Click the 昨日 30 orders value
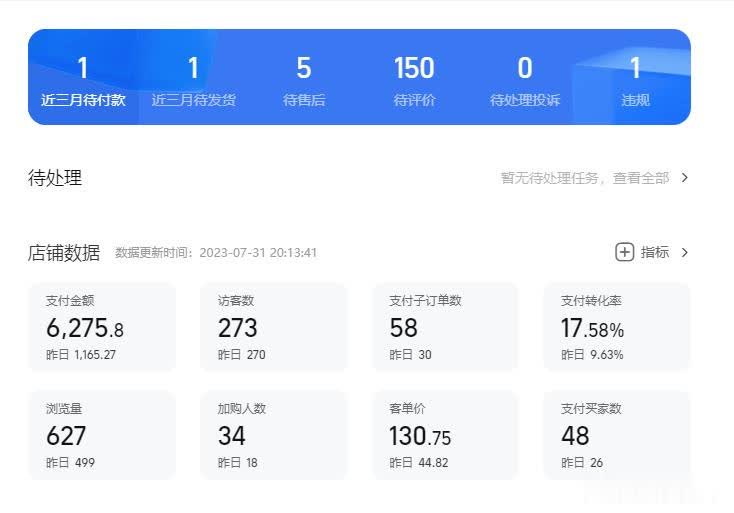Screen dimensions: 734x513 click(411, 355)
